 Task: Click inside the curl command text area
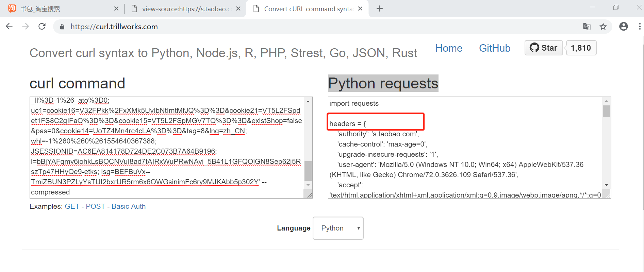(x=167, y=146)
